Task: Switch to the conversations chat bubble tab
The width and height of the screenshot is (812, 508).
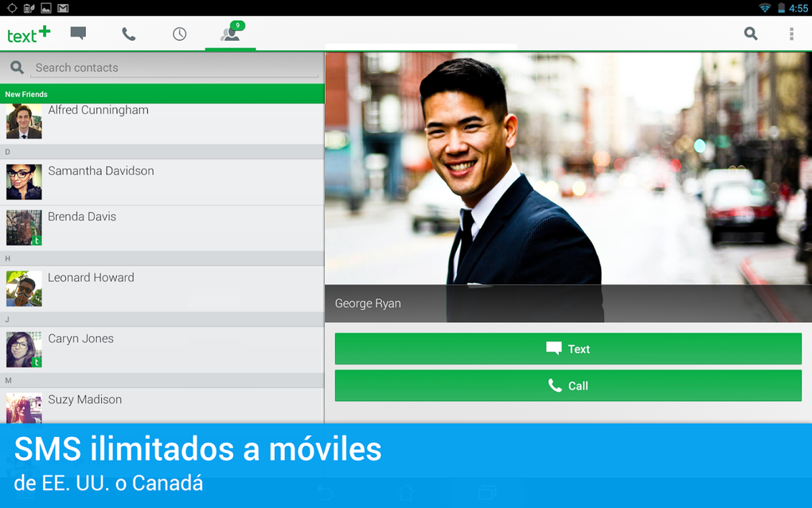Action: pyautogui.click(x=77, y=33)
